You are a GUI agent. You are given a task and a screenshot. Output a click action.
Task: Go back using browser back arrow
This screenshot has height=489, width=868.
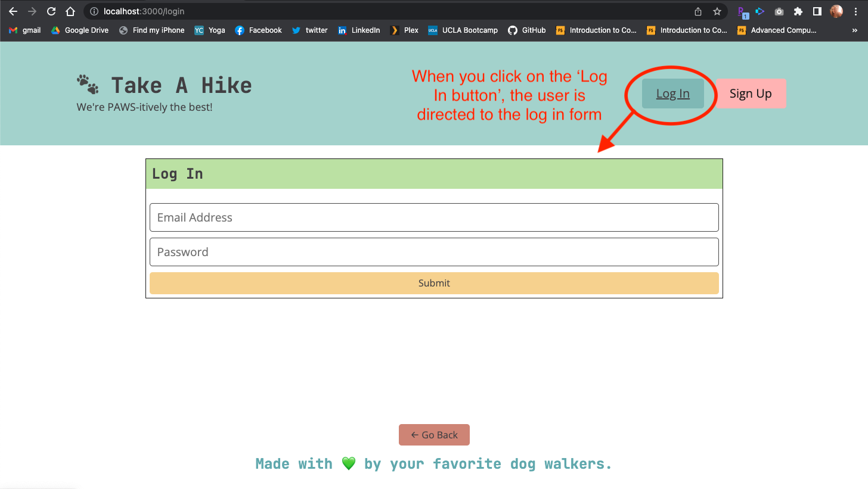(13, 11)
